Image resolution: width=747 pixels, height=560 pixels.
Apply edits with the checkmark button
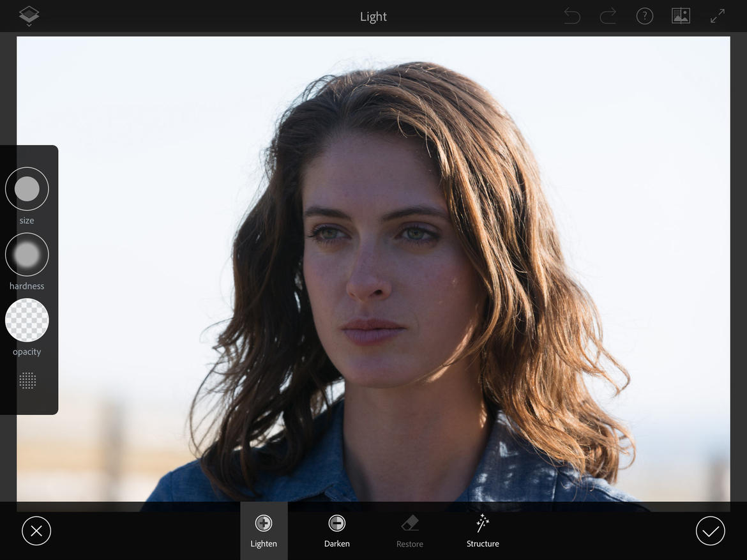[711, 531]
